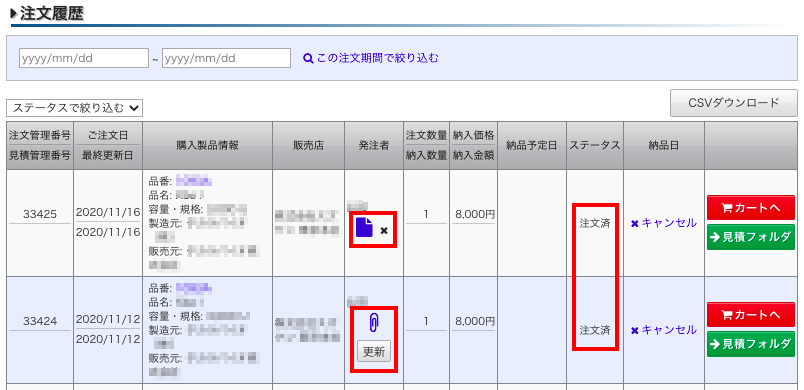Click the magnifier icon for period filter
Viewport: 804px width, 390px height.
308,58
